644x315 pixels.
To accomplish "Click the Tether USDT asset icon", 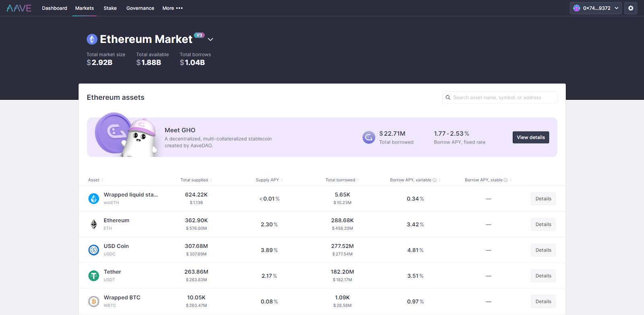I will [93, 276].
